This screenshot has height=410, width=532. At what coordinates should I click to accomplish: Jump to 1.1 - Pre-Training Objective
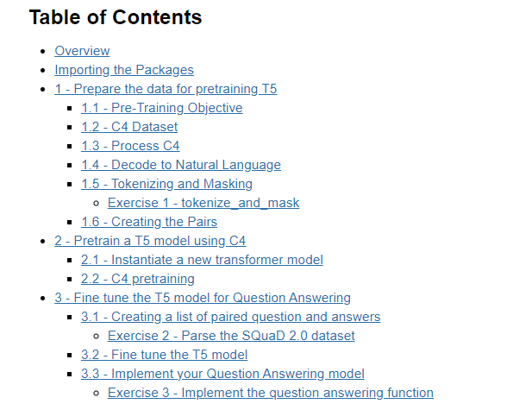pyautogui.click(x=162, y=108)
